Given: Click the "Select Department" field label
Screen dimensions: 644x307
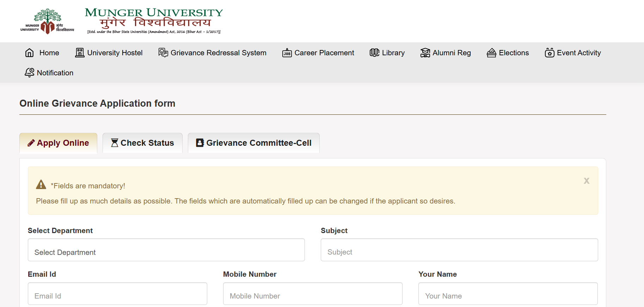Looking at the screenshot, I should 60,231.
